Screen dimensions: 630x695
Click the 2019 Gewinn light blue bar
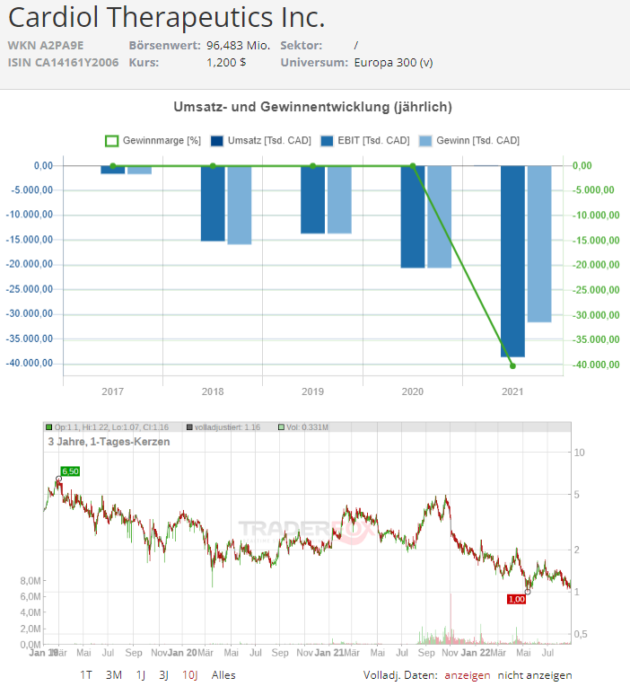[x=340, y=200]
